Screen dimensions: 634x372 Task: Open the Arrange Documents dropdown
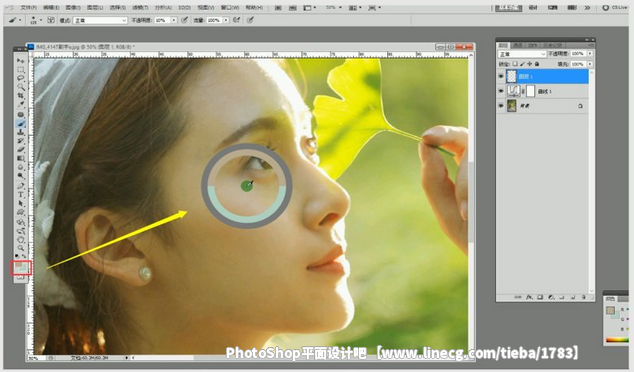click(355, 8)
